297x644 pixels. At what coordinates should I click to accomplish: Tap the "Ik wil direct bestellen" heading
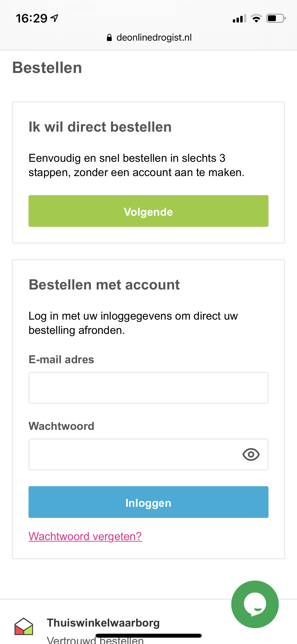coord(100,127)
